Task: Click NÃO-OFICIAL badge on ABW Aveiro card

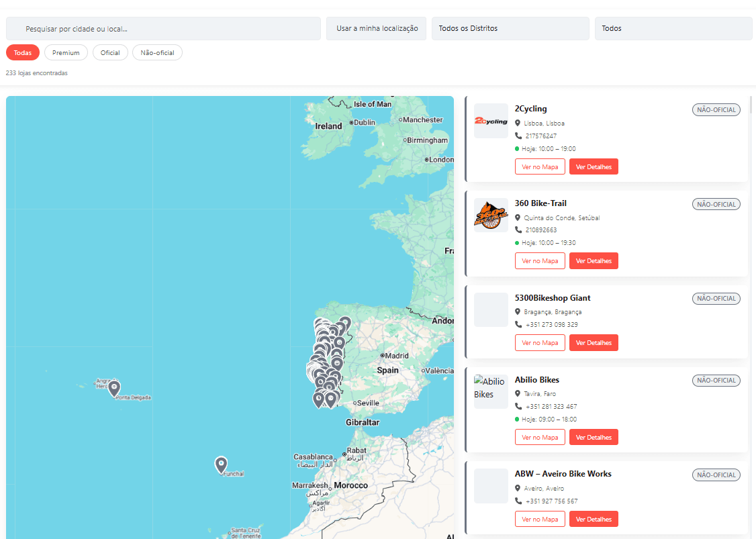Action: pos(716,475)
